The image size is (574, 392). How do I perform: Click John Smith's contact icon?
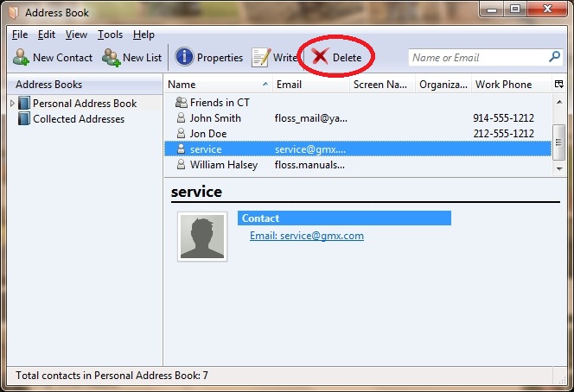181,117
